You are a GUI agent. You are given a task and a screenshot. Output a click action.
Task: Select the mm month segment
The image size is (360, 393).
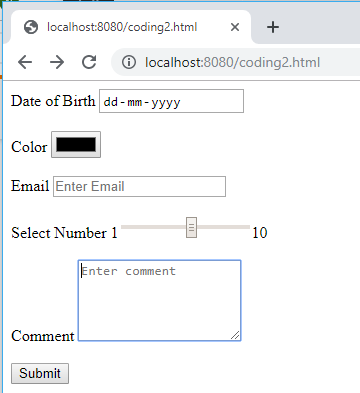coord(135,102)
